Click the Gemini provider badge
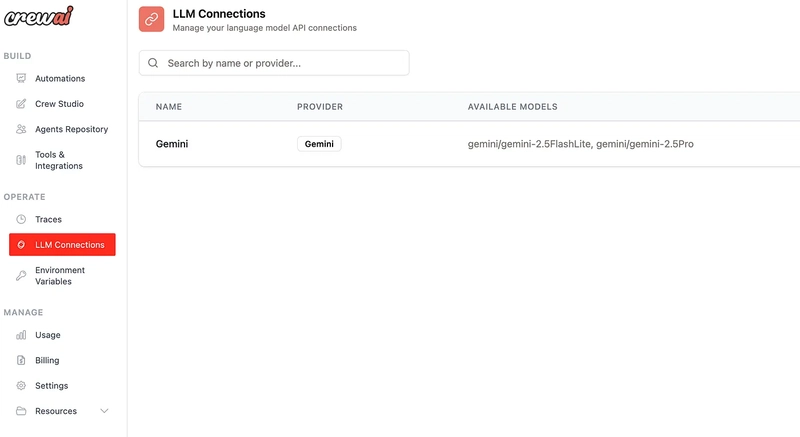 coord(319,144)
